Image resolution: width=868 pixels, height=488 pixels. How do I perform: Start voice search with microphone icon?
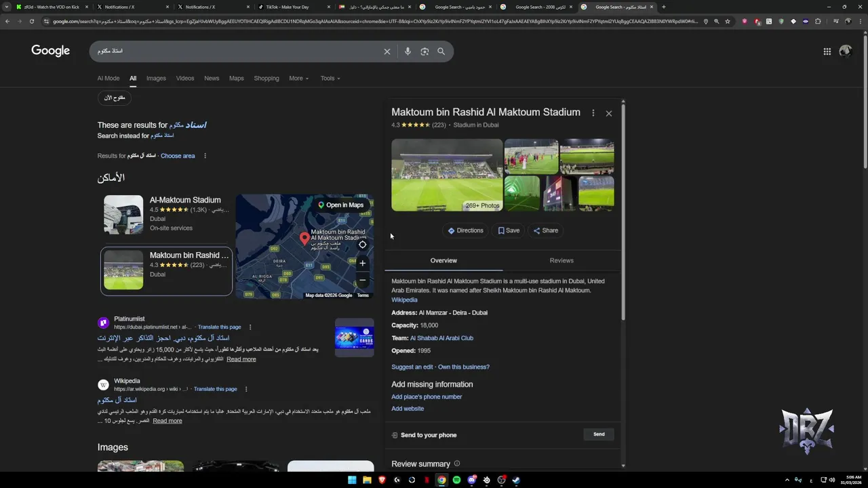click(408, 52)
